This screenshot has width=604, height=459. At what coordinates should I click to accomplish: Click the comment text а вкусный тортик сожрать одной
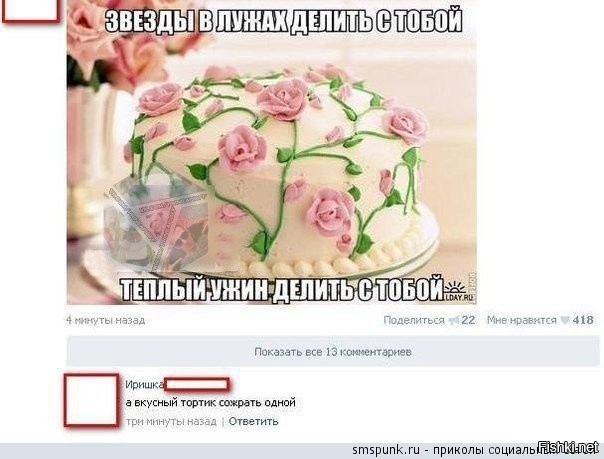coord(211,403)
